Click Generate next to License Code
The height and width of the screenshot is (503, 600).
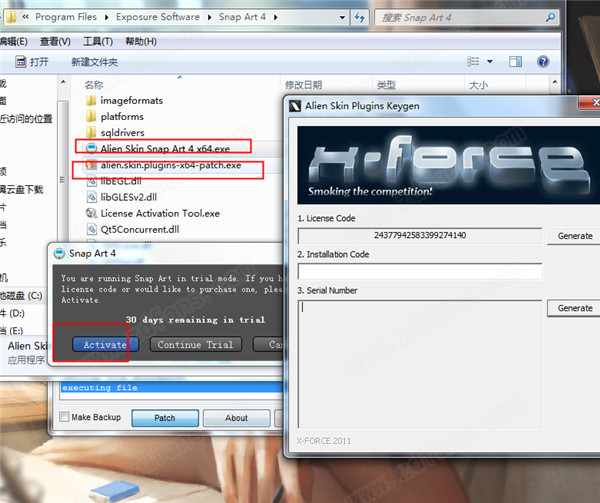coord(574,236)
